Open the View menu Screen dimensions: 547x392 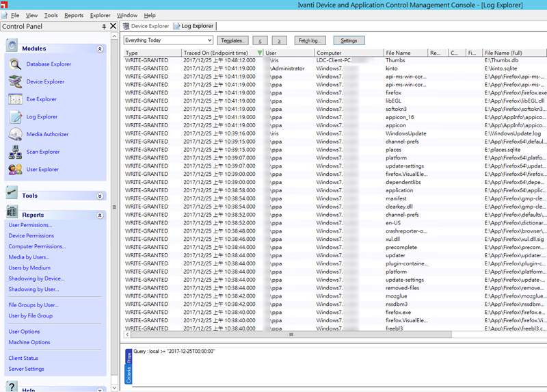click(31, 15)
